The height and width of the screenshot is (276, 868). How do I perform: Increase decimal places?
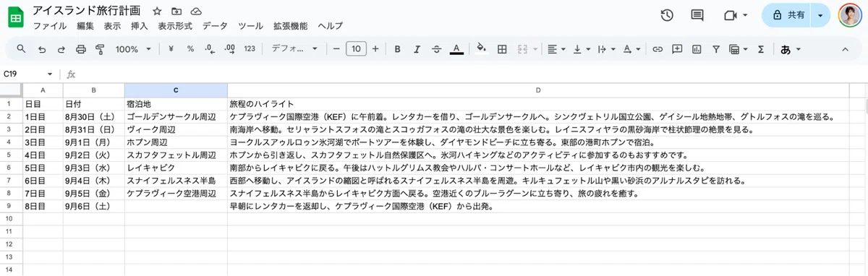[230, 49]
